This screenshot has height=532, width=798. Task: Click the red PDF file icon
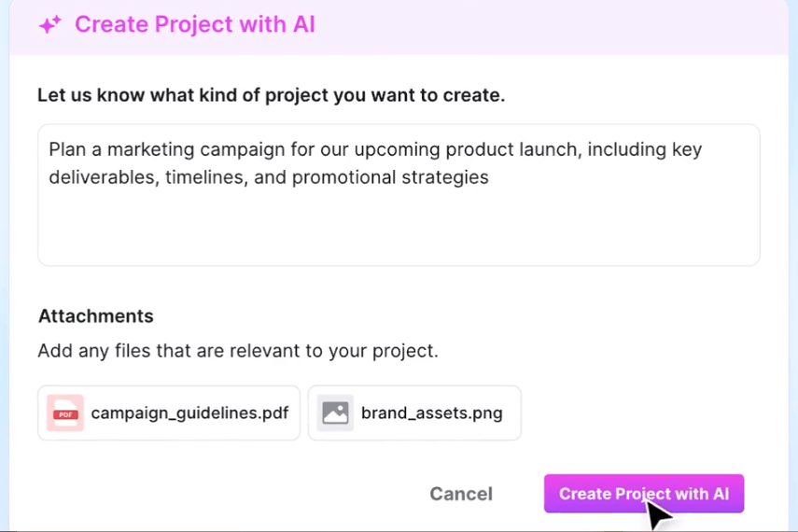point(65,413)
